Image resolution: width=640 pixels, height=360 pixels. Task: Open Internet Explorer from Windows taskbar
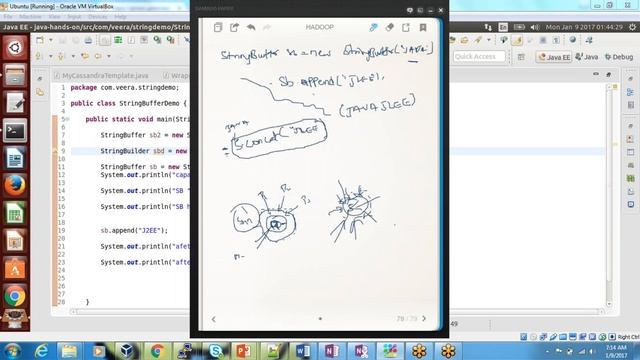pyautogui.click(x=41, y=351)
